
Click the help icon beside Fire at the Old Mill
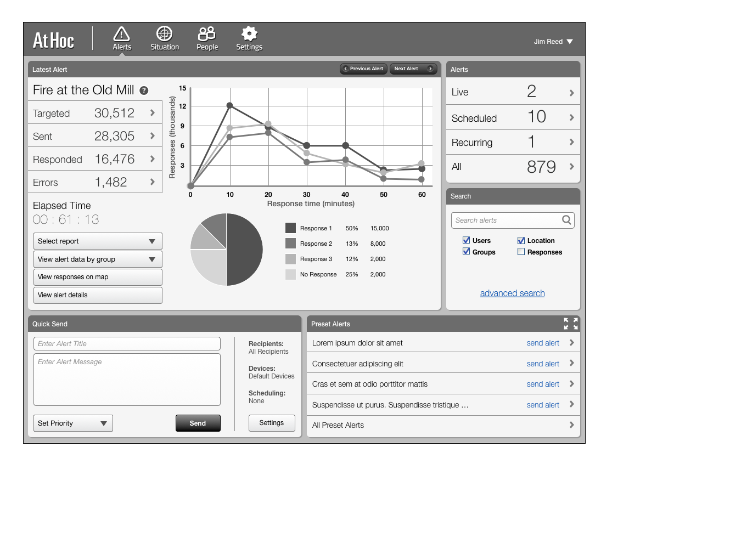tap(144, 90)
